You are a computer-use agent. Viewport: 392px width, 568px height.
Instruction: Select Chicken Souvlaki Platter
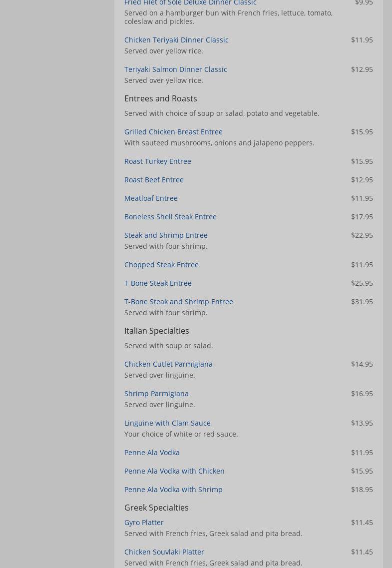click(164, 552)
